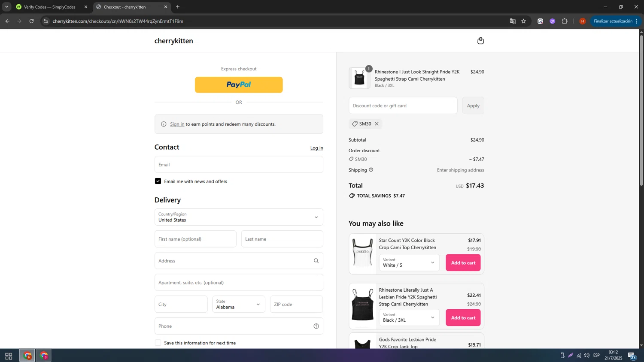This screenshot has width=644, height=362.
Task: Open the Chrome profile avatar
Action: [583, 21]
